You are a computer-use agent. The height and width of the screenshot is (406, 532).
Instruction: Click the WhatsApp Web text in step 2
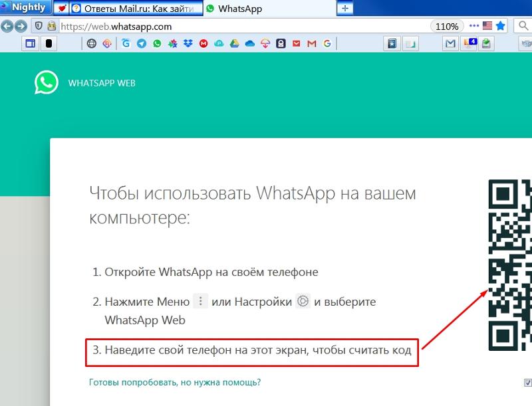145,320
